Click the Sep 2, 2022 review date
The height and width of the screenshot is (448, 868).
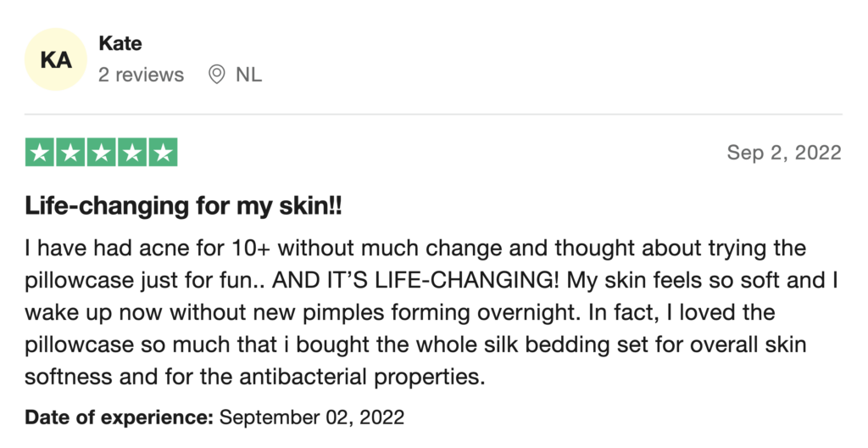[x=784, y=153]
